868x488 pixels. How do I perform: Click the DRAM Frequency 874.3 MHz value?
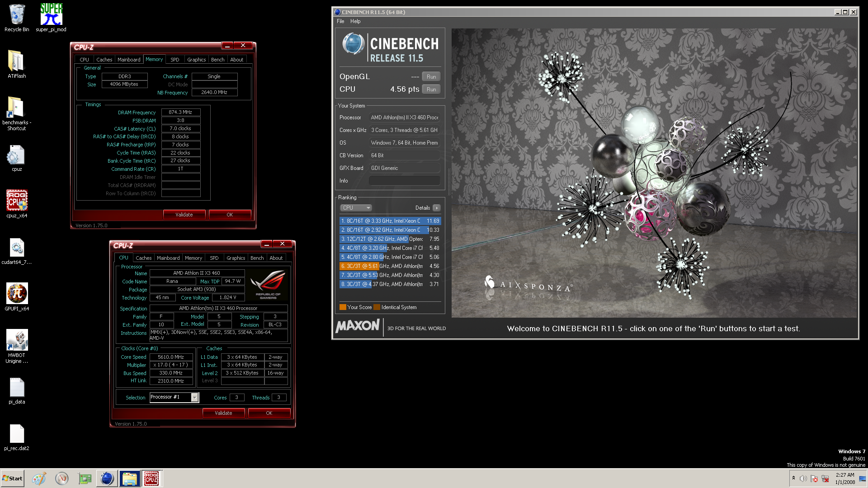coord(181,112)
